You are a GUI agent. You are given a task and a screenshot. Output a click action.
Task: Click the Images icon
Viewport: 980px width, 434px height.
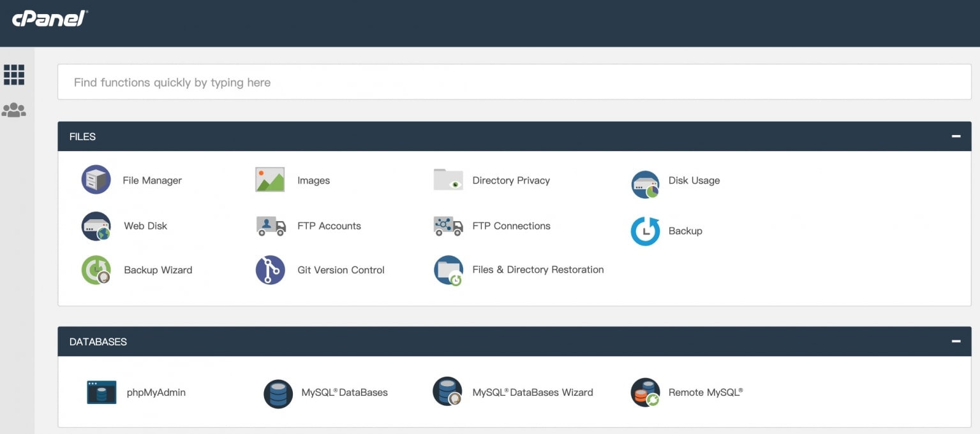click(270, 180)
